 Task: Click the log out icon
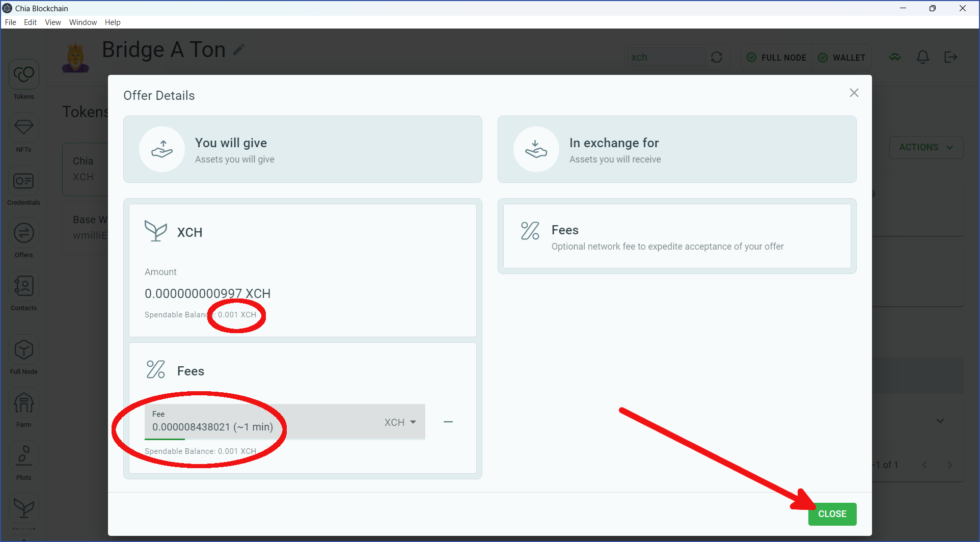coord(950,57)
